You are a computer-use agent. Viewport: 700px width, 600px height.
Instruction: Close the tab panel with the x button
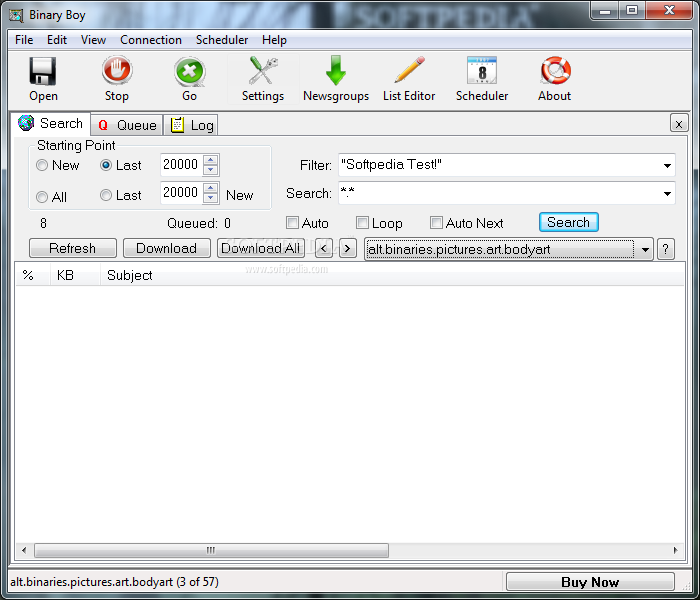[679, 124]
